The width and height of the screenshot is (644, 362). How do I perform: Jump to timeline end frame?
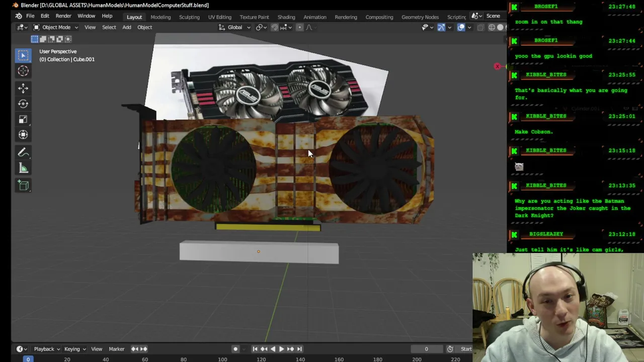click(x=299, y=349)
